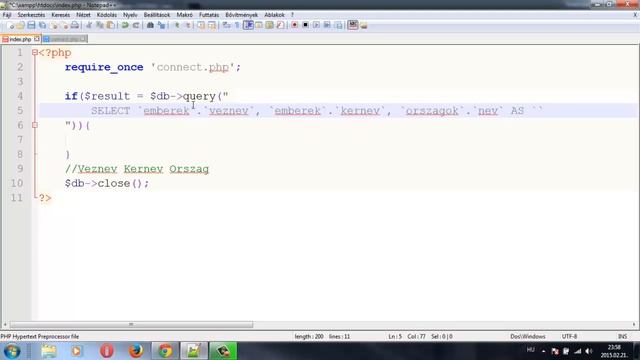Open the Keresés menu
This screenshot has height=360, width=640.
(60, 15)
